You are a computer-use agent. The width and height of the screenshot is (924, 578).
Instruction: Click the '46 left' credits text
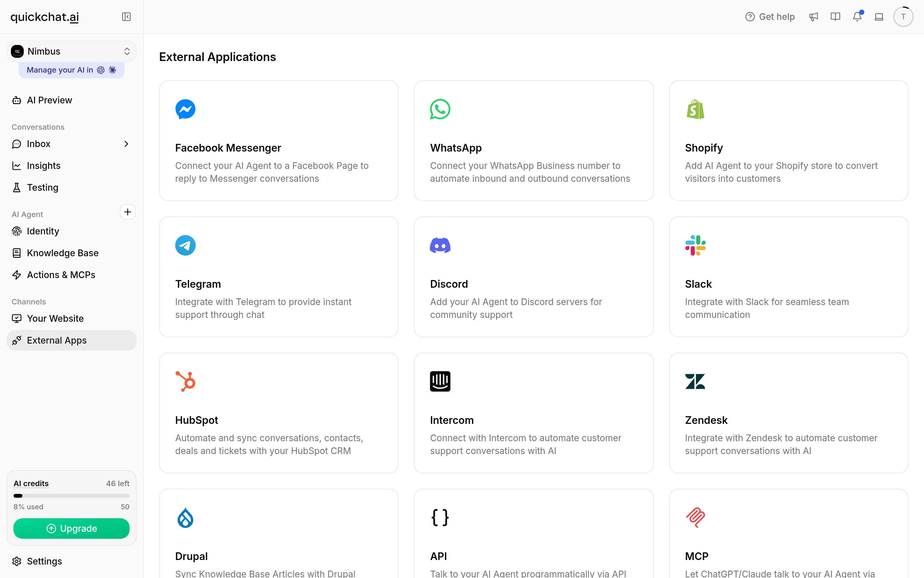click(x=118, y=484)
